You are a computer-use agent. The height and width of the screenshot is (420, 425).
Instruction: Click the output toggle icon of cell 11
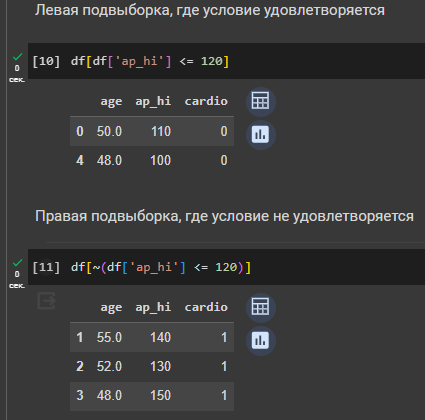46,301
